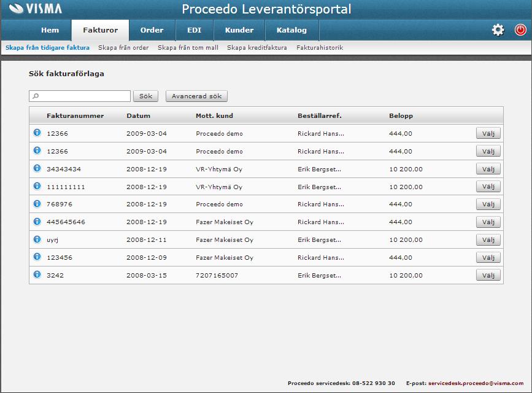Select Skapa från tom mall submenu
532x393 pixels.
[x=188, y=47]
